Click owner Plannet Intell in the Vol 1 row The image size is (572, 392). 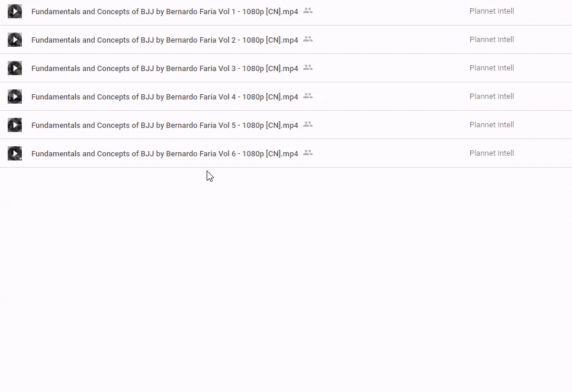coord(491,11)
